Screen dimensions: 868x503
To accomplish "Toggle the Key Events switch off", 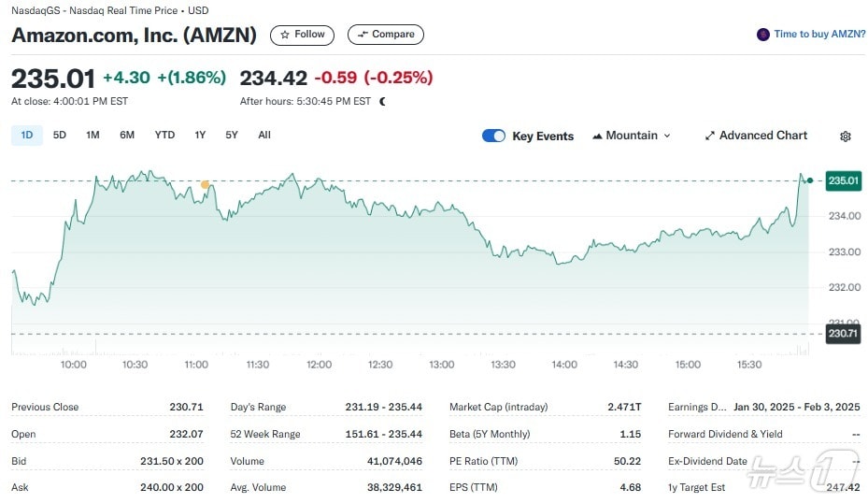I will pyautogui.click(x=493, y=136).
